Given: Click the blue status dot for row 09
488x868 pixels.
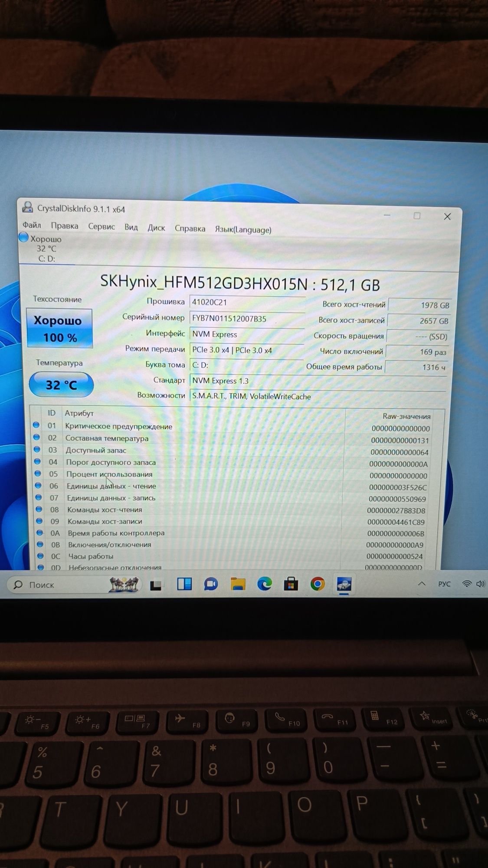Looking at the screenshot, I should coord(39,521).
